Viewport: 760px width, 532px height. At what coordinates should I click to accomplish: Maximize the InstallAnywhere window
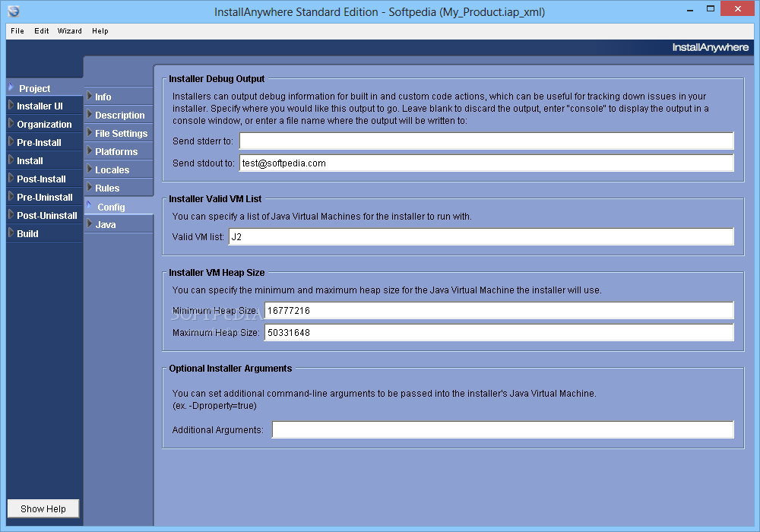click(x=711, y=9)
